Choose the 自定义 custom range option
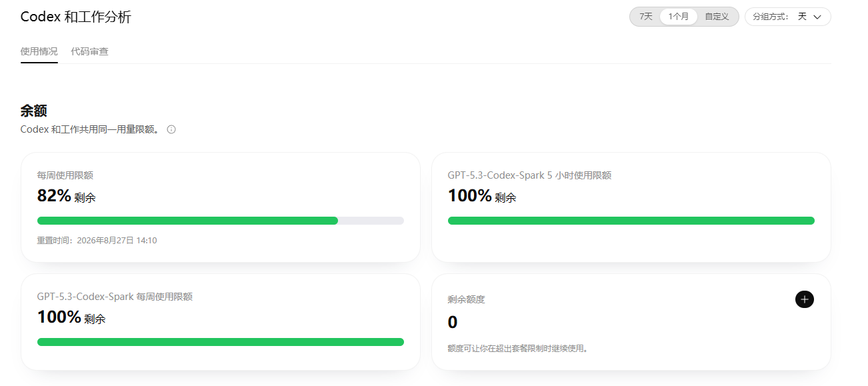This screenshot has width=868, height=386. 717,17
